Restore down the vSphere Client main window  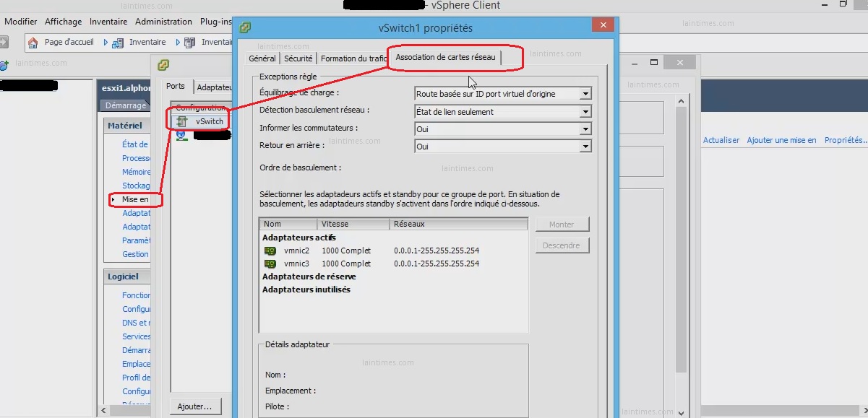point(843,4)
